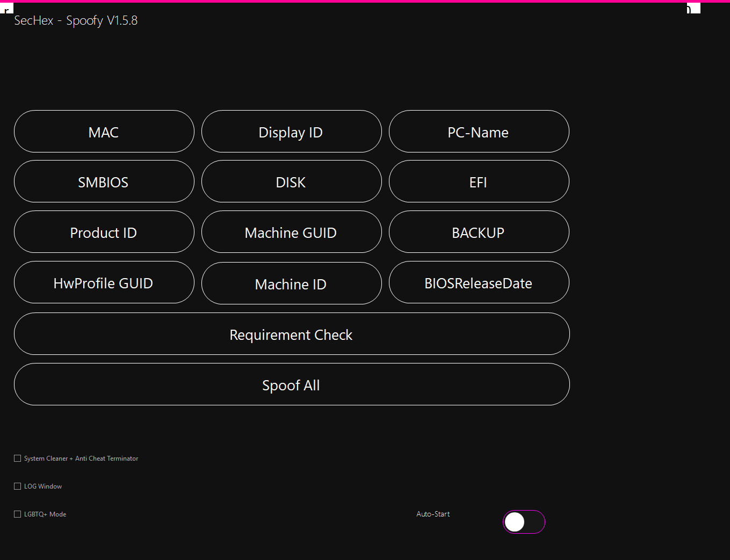Click the MAC button
Screen dimensions: 730x560
click(104, 132)
